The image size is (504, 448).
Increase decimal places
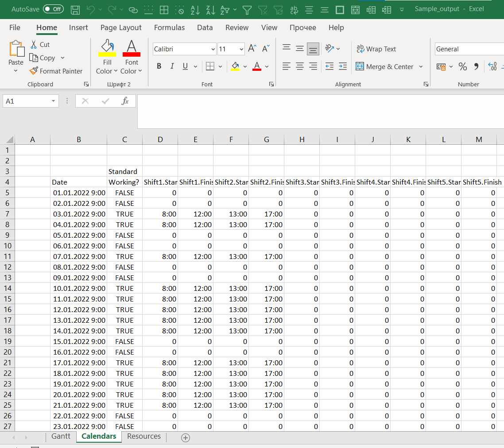492,66
